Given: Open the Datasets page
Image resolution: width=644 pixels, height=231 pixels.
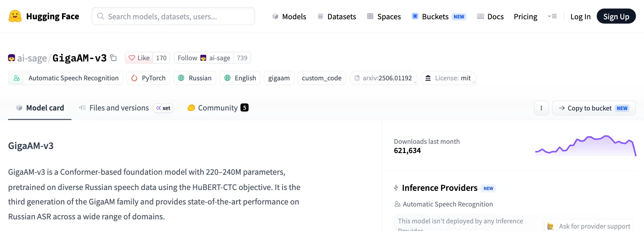Looking at the screenshot, I should tap(337, 16).
